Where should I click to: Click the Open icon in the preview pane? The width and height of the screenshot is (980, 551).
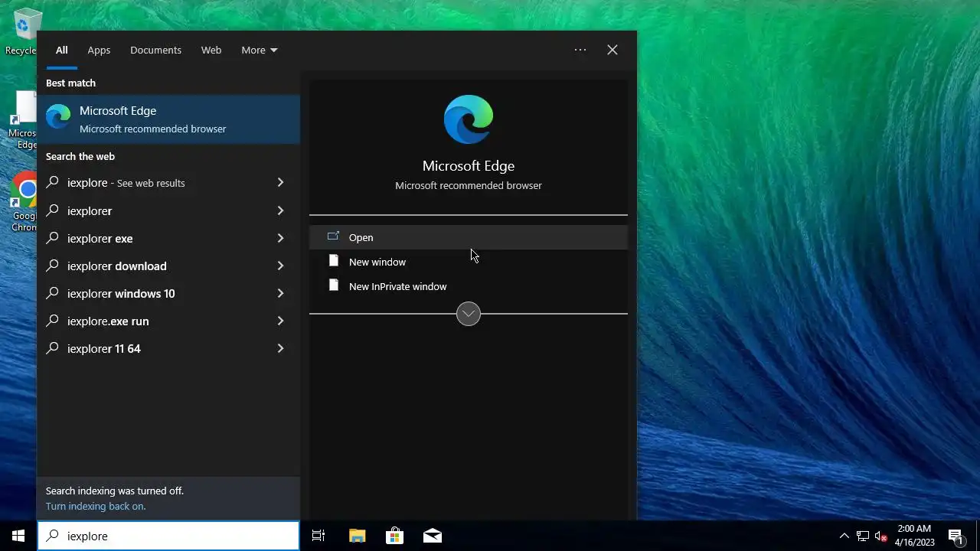click(333, 236)
